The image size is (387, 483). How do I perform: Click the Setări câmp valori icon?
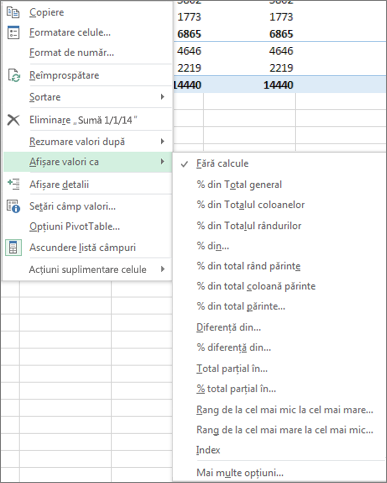[13, 206]
